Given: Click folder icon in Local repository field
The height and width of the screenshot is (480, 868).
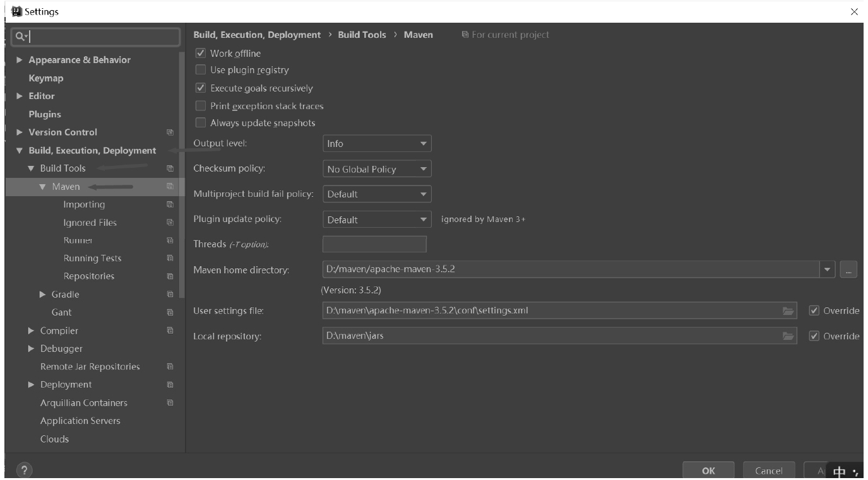Looking at the screenshot, I should [787, 336].
